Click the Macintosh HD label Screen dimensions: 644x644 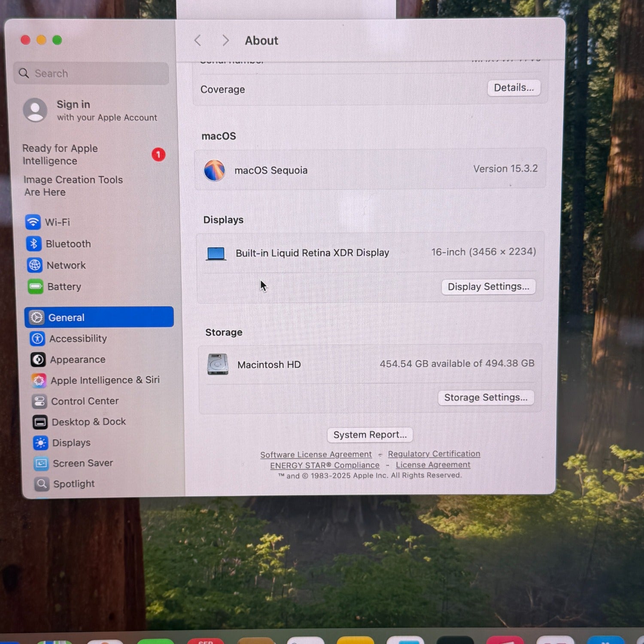(x=269, y=365)
